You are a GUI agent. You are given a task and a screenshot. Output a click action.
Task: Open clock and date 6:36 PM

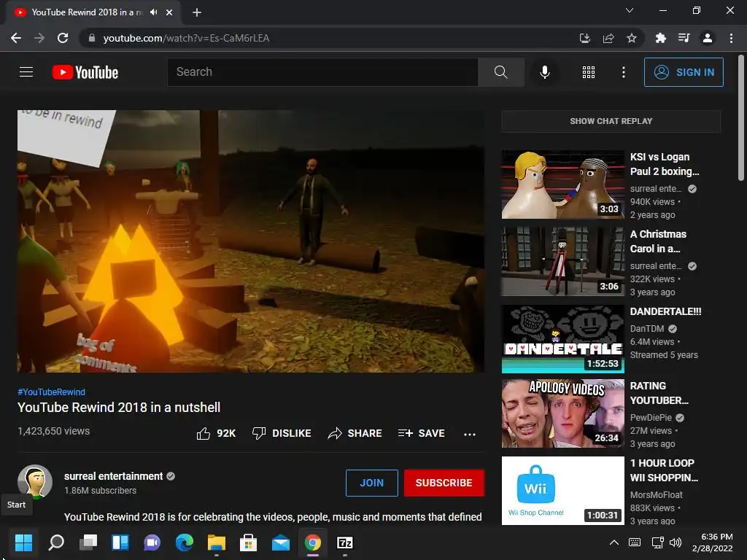[712, 542]
